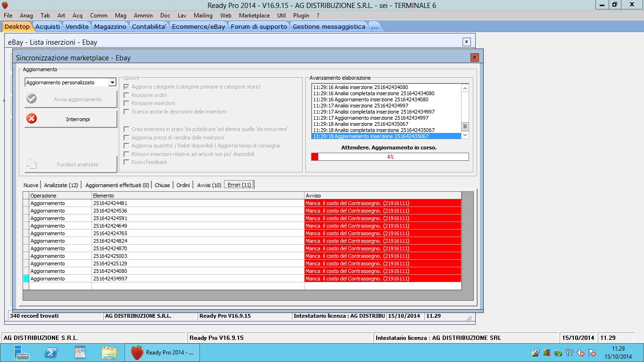Open the multicolored antivirus tray icon
The image size is (644, 362).
click(x=547, y=353)
